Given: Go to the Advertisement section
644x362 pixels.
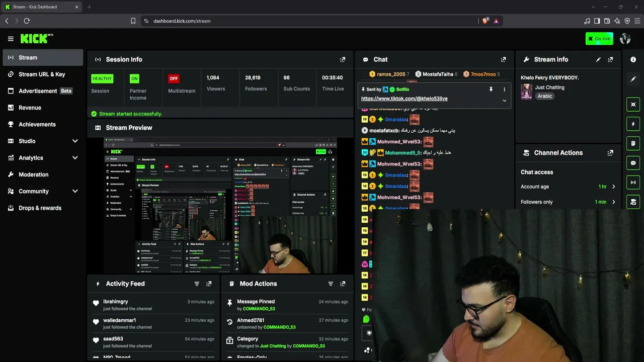Looking at the screenshot, I should (43, 91).
